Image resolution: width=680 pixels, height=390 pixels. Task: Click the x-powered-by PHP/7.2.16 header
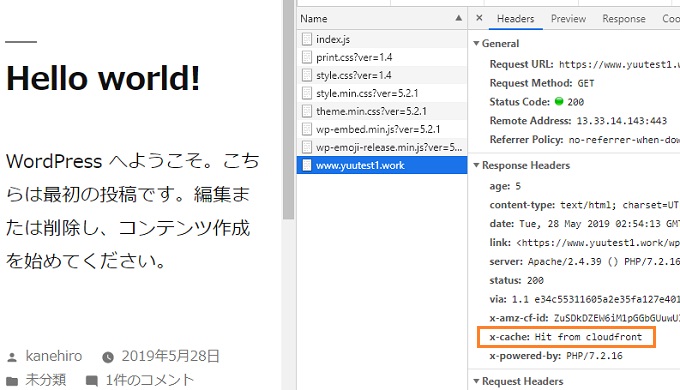556,356
